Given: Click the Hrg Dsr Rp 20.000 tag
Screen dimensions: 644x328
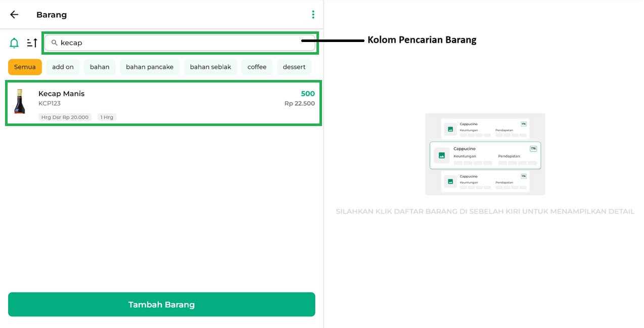Looking at the screenshot, I should (65, 117).
